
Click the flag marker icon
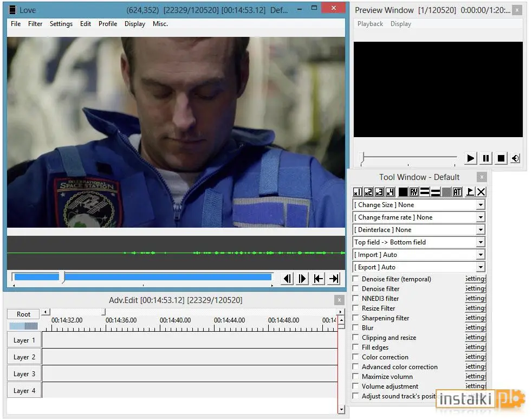470,192
